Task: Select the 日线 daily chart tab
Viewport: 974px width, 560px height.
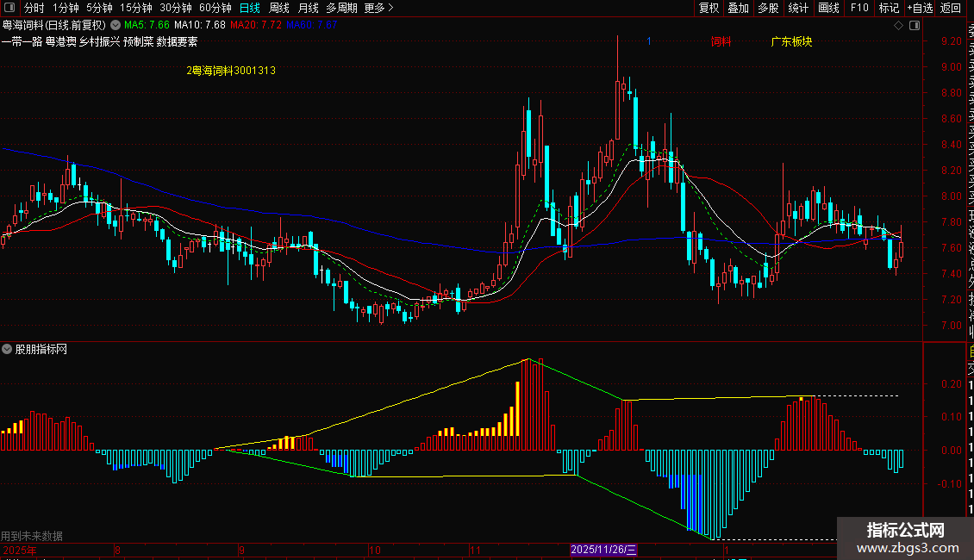Action: (x=250, y=8)
